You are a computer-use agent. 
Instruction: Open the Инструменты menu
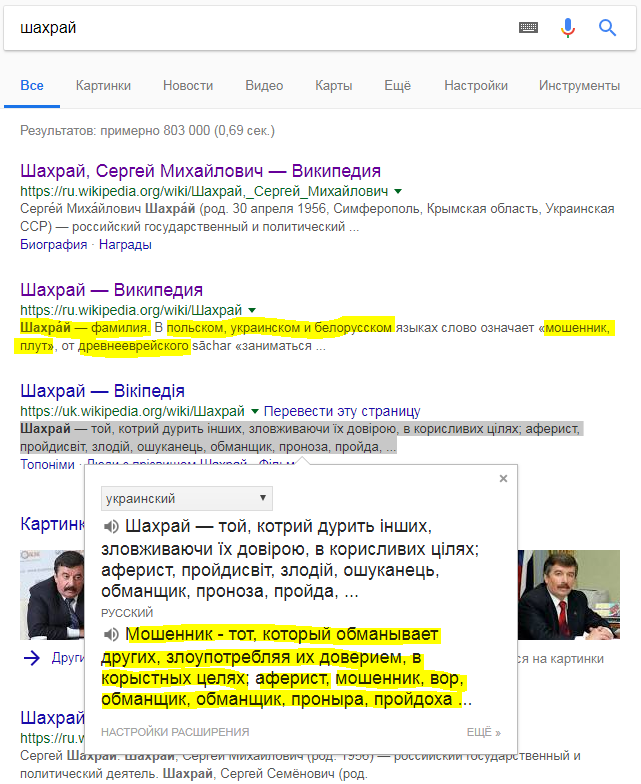tap(579, 86)
